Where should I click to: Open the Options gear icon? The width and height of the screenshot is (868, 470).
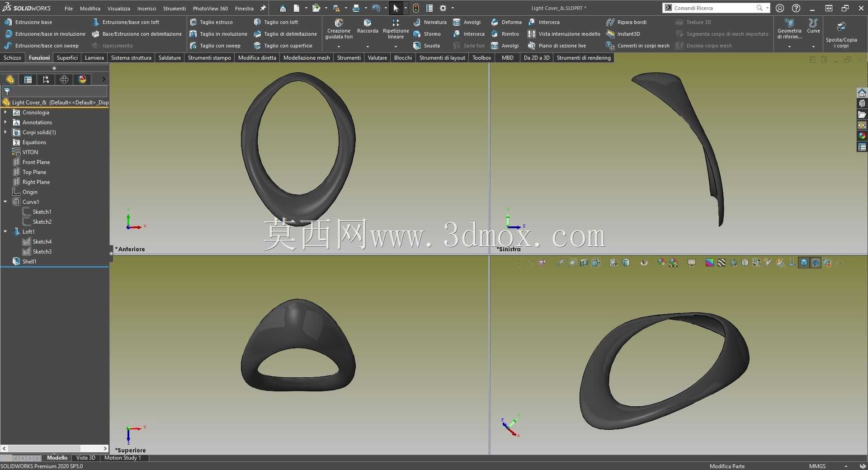(443, 8)
